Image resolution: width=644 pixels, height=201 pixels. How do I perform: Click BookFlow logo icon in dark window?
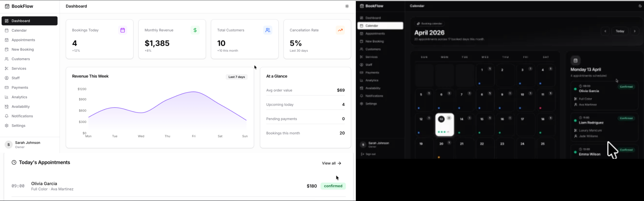tap(362, 6)
